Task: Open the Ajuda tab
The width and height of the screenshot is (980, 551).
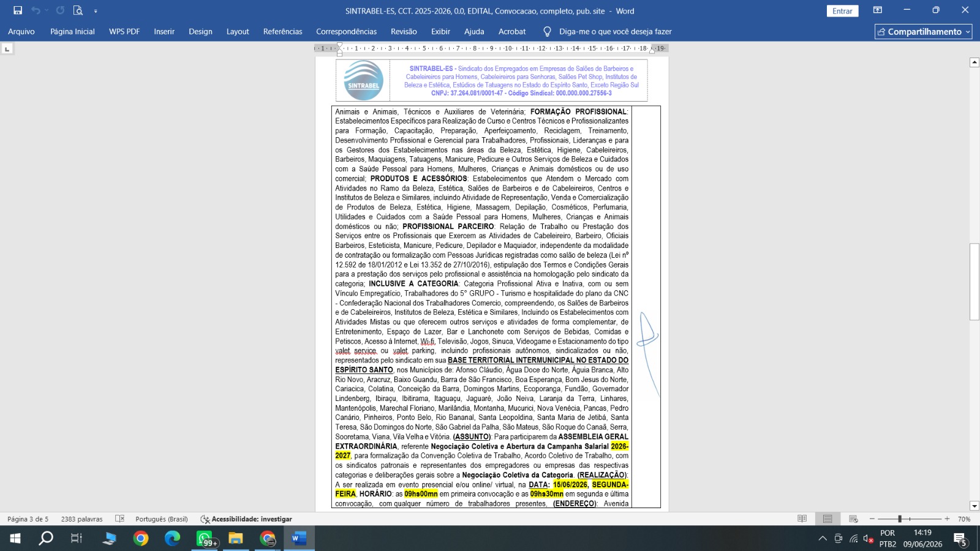Action: point(474,32)
